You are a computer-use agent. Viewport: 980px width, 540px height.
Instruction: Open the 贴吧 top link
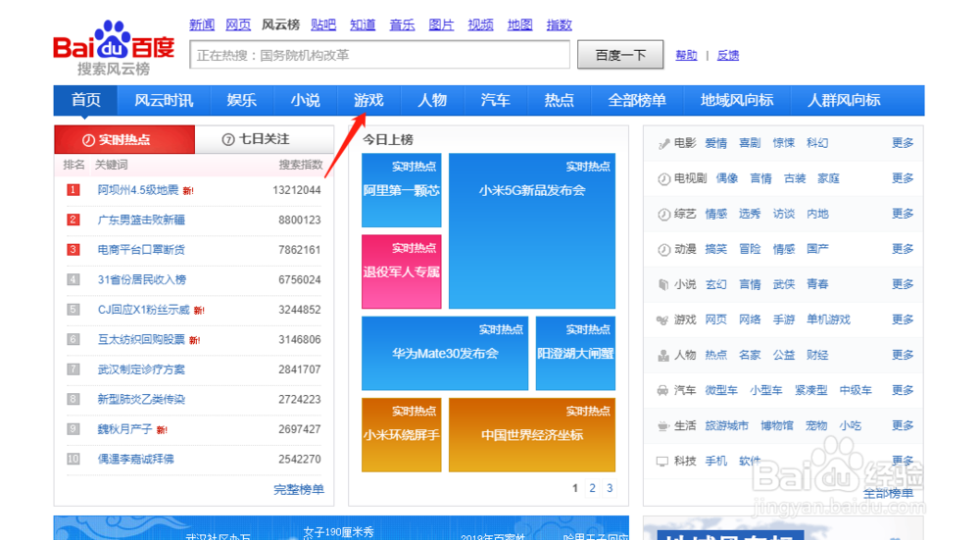(323, 25)
